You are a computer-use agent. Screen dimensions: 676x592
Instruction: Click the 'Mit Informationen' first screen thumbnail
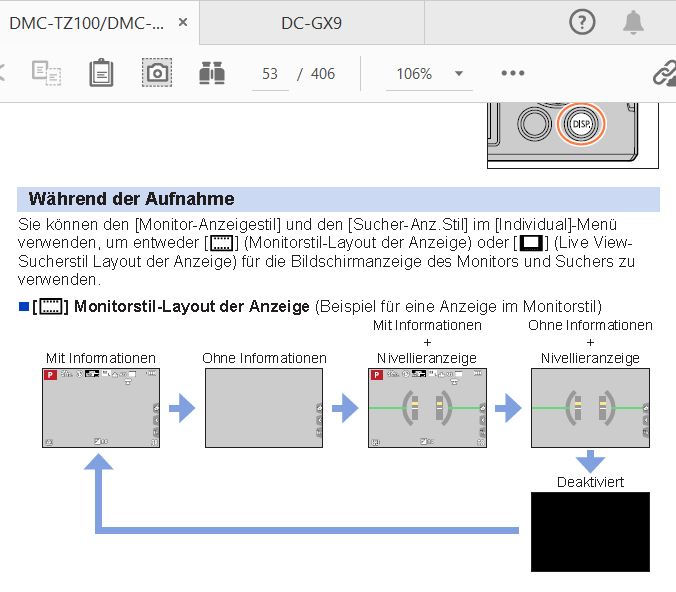pos(99,408)
